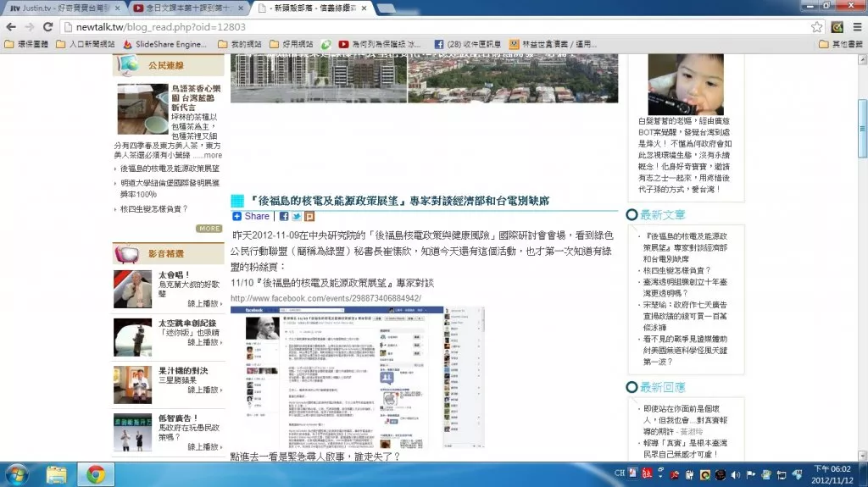Open the YouTube bookmark in the bookmarks bar
Image resolution: width=868 pixels, height=487 pixels.
tap(380, 44)
